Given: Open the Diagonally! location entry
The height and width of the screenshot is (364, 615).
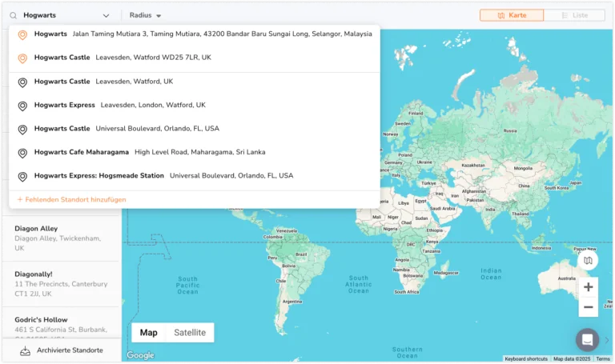Looking at the screenshot, I should (61, 284).
